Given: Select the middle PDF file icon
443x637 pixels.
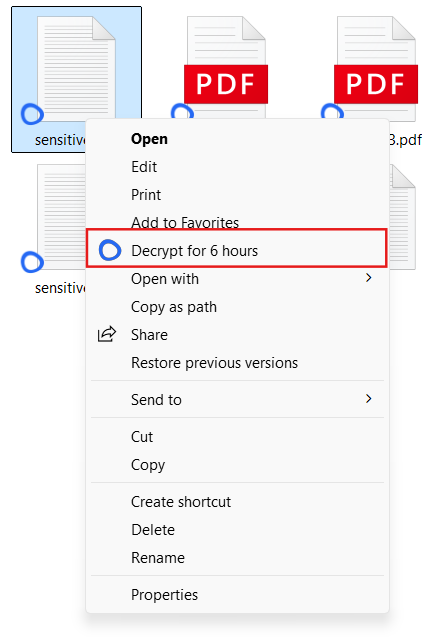Looking at the screenshot, I should click(226, 67).
